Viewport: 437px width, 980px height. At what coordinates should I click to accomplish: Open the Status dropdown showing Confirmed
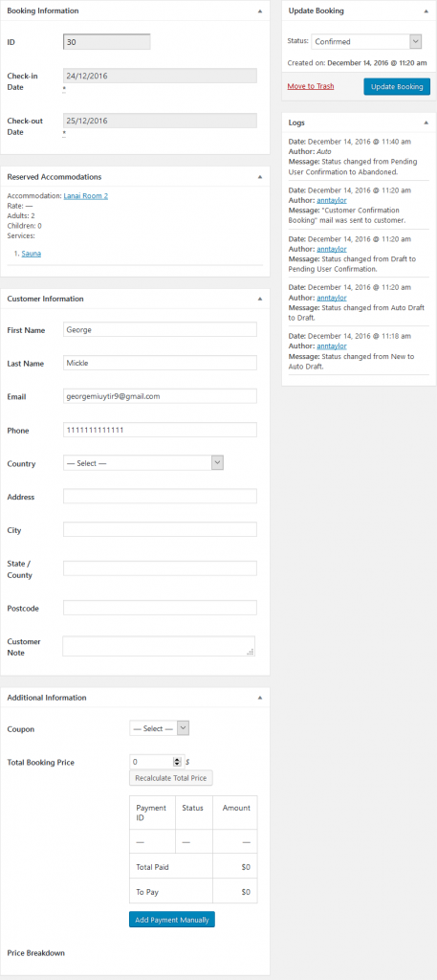coord(366,41)
